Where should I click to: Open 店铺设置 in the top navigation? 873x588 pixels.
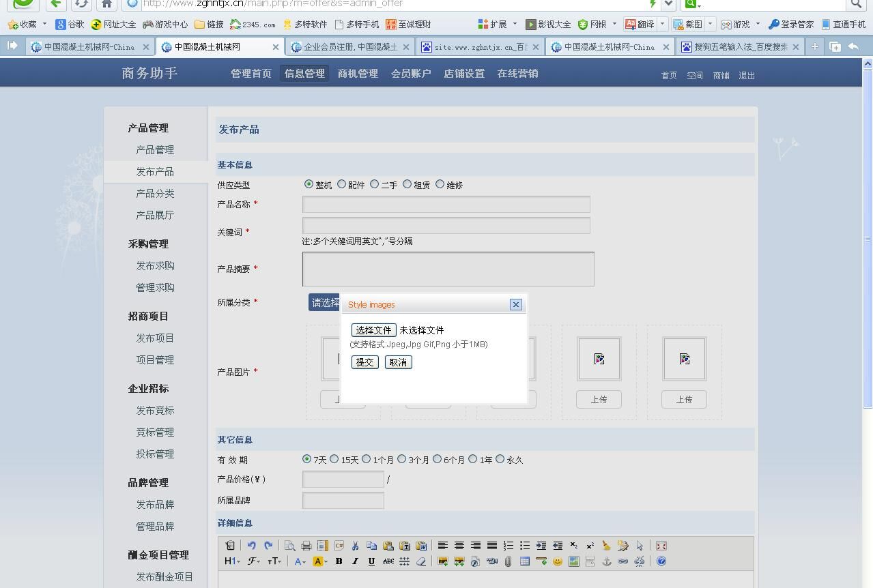[x=464, y=74]
